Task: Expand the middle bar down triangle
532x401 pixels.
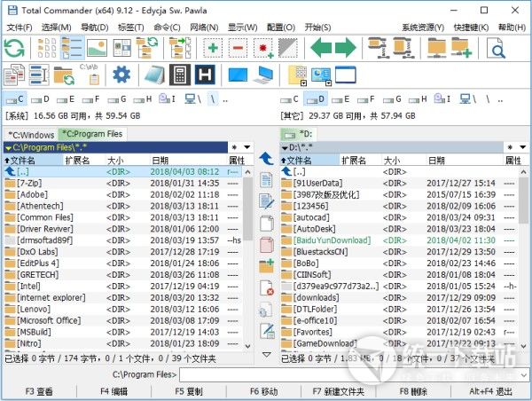Action: click(267, 355)
